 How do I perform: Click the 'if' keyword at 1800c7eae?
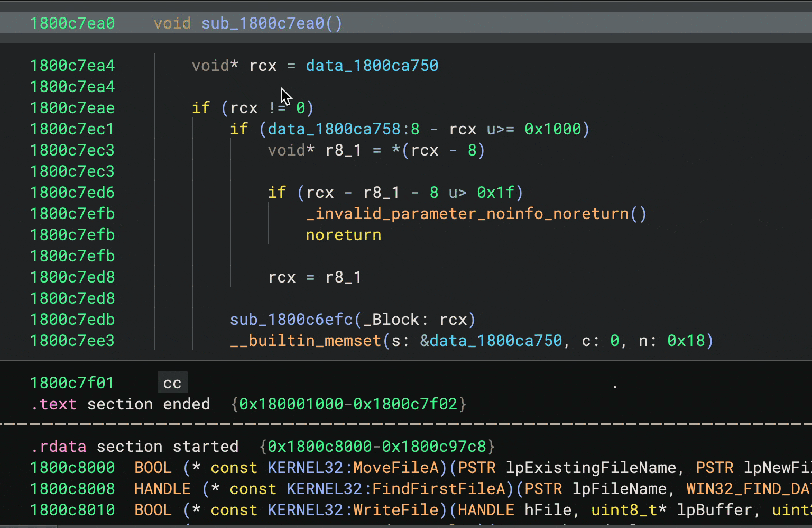coord(201,108)
